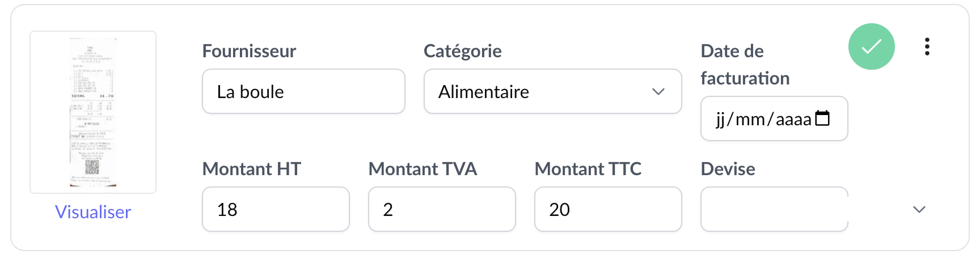Click the Fournisseur label
980x263 pixels.
click(x=249, y=51)
